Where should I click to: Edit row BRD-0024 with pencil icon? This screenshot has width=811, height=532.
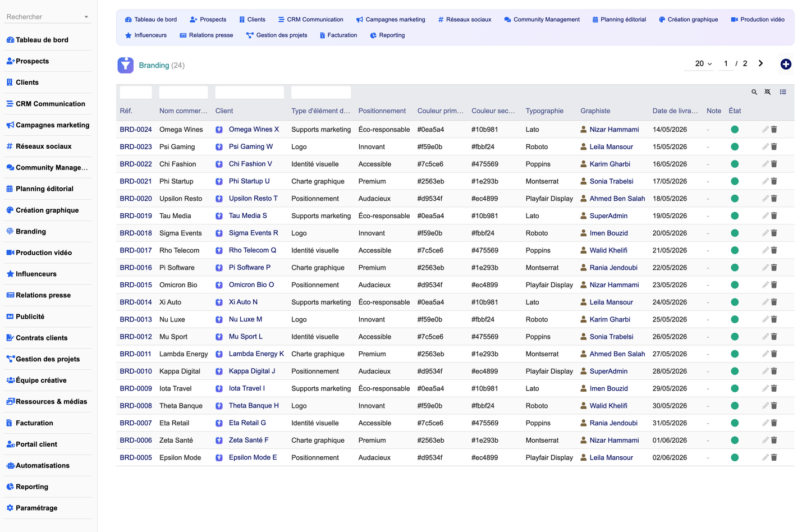pyautogui.click(x=765, y=130)
